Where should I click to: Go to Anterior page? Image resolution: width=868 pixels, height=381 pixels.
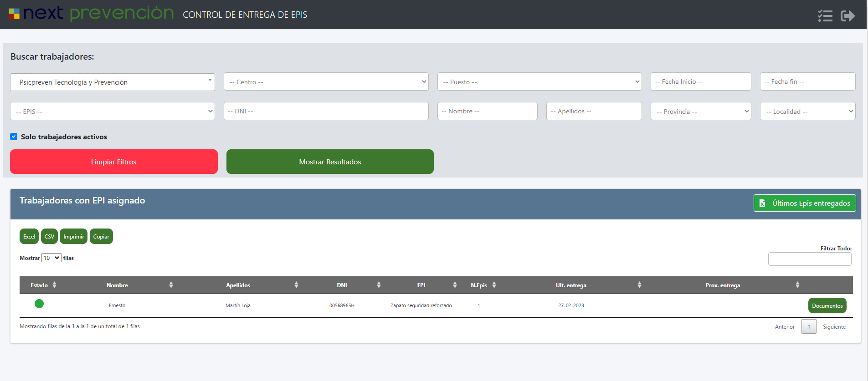[785, 327]
